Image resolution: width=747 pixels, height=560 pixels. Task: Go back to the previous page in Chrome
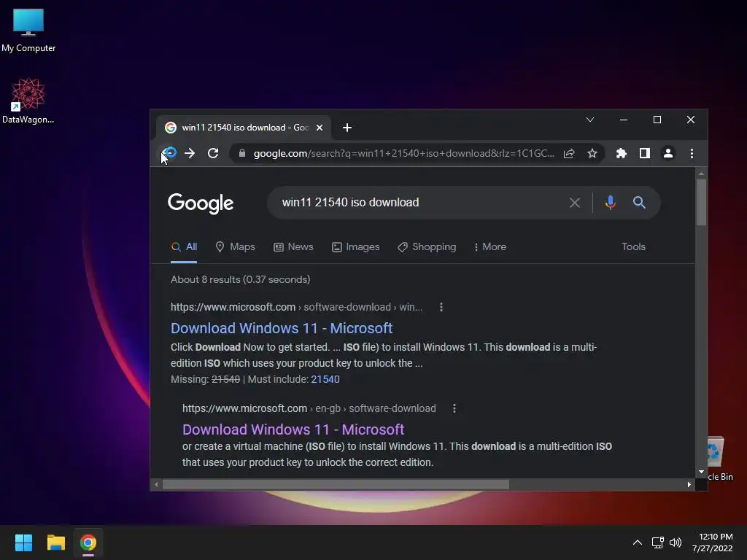(x=169, y=153)
